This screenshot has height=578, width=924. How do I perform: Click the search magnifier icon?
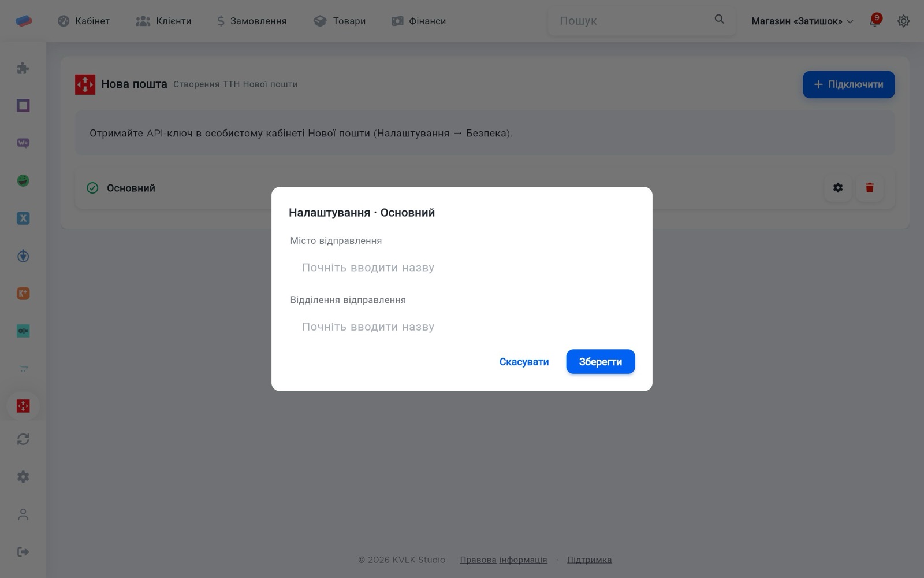tap(719, 20)
